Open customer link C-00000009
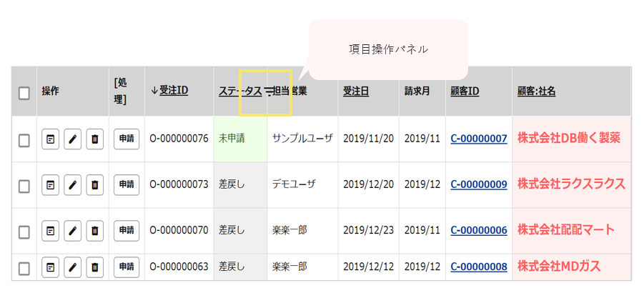 pos(478,184)
